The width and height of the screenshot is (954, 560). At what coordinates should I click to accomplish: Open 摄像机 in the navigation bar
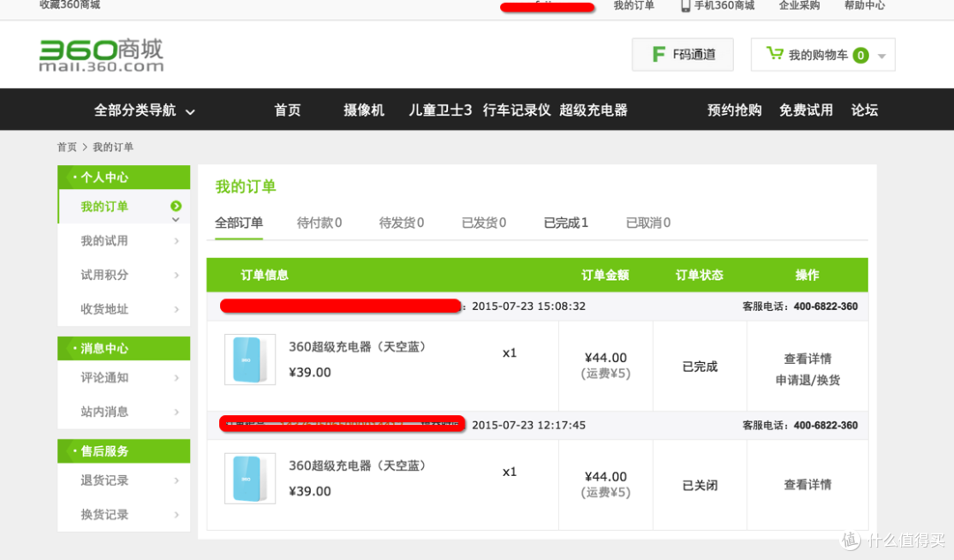364,110
